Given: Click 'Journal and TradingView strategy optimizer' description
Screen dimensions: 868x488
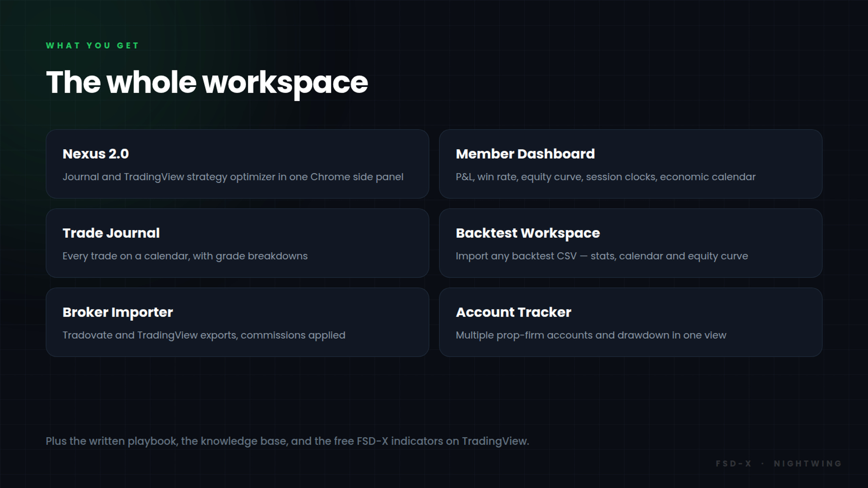Looking at the screenshot, I should 233,177.
